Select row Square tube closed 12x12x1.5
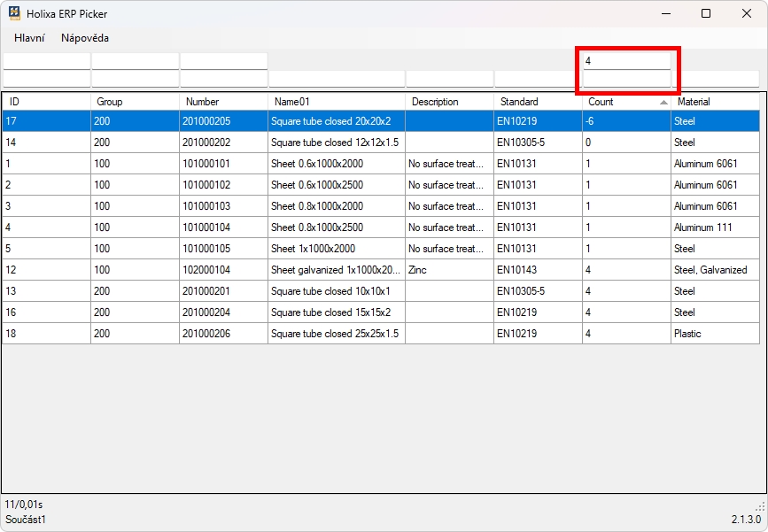768x532 pixels. 336,142
